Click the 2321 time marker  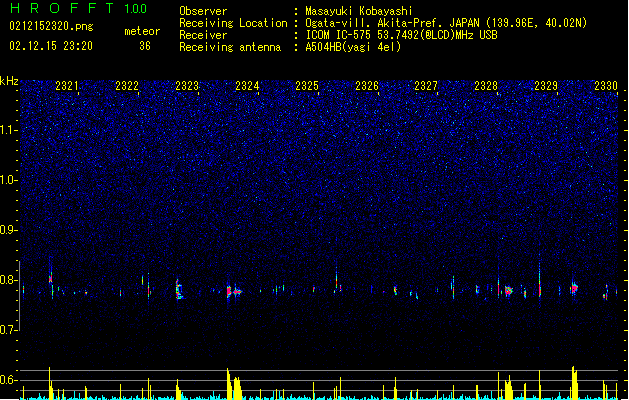(67, 86)
